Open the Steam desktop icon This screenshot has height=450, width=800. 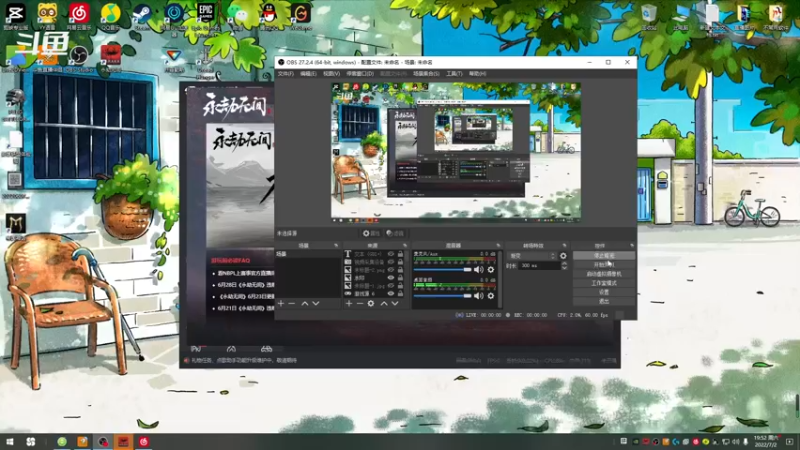click(x=142, y=15)
